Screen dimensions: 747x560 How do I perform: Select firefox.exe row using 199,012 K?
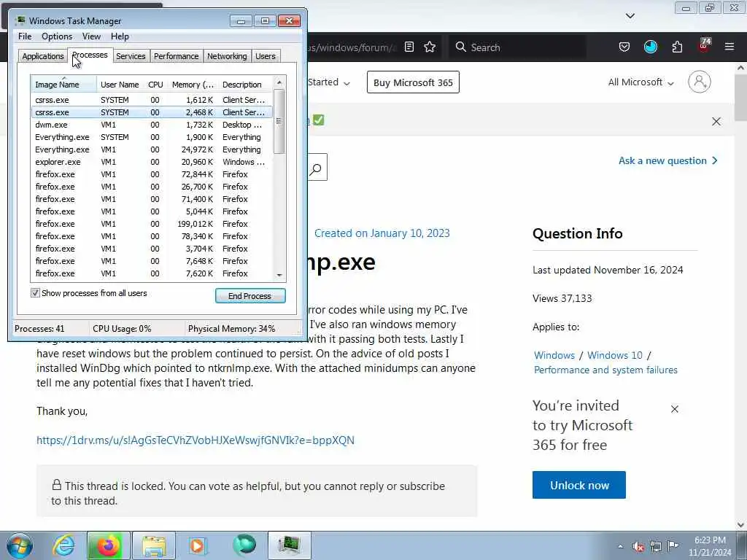[152, 224]
